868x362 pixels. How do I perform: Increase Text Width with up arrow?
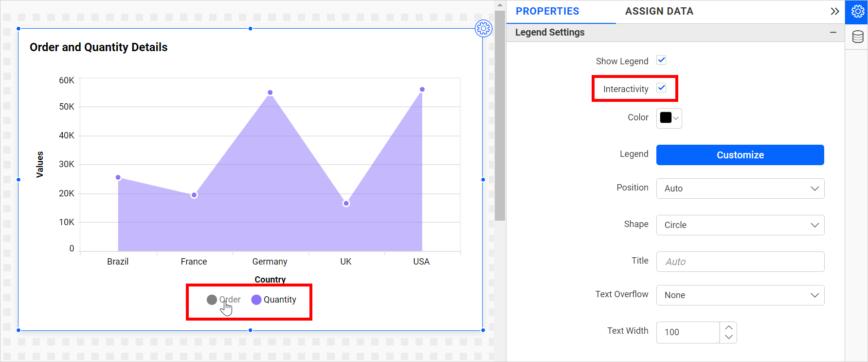click(x=728, y=327)
